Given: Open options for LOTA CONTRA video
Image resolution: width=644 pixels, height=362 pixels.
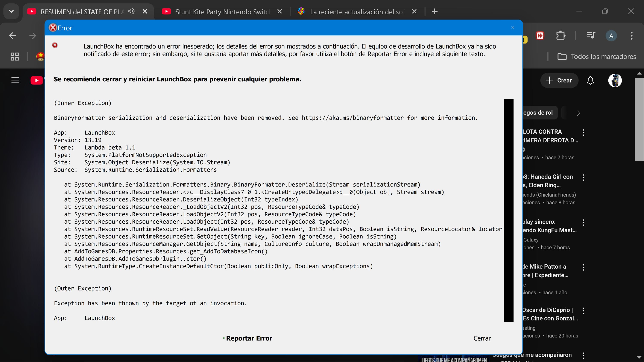Looking at the screenshot, I should 583,132.
